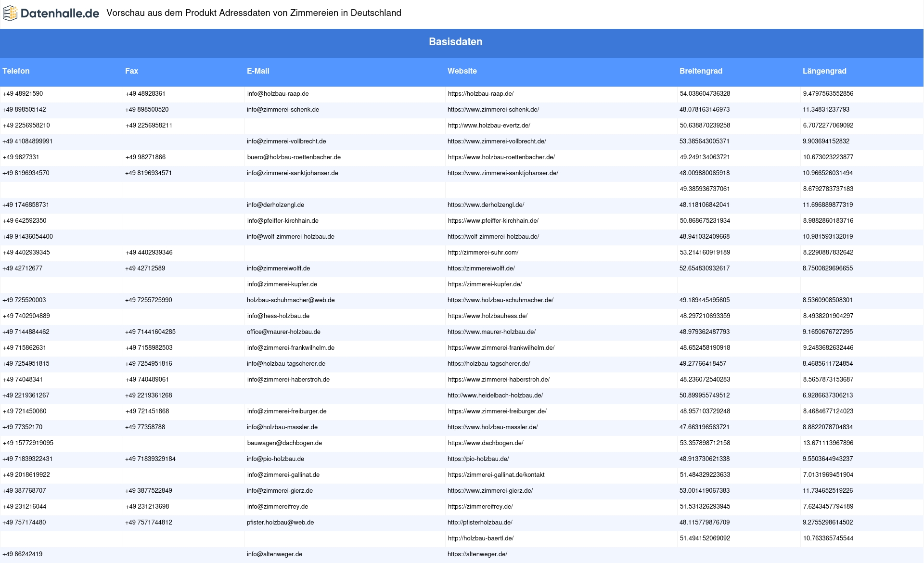Click the Datenhalle.de brand name text
Screen dimensions: 924x563
click(x=60, y=13)
